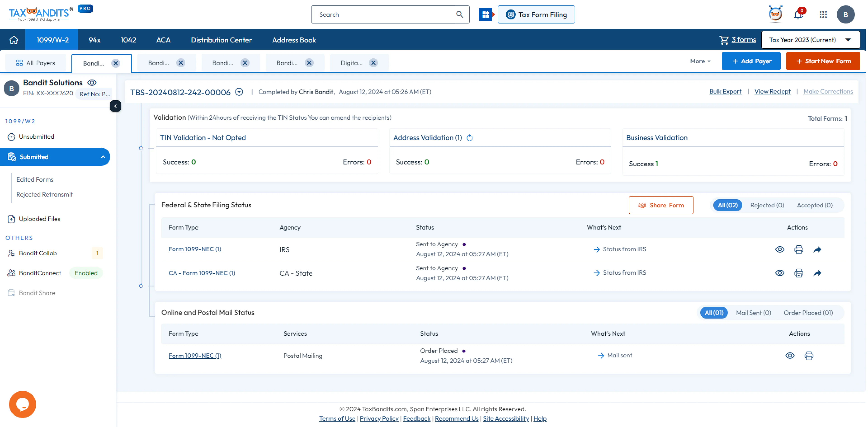Expand the More payers dropdown
This screenshot has height=427, width=868.
[700, 61]
